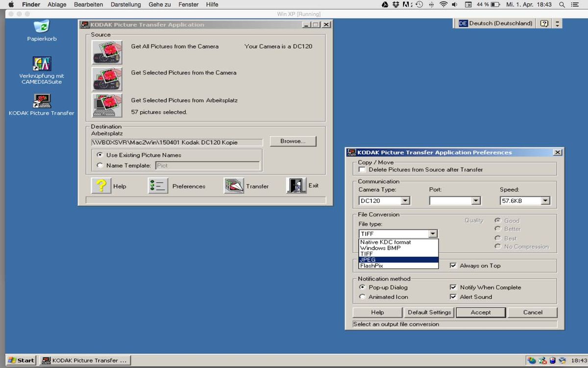Choose TIFF in the open file type list
Screen dimensions: 588x368
(399, 254)
